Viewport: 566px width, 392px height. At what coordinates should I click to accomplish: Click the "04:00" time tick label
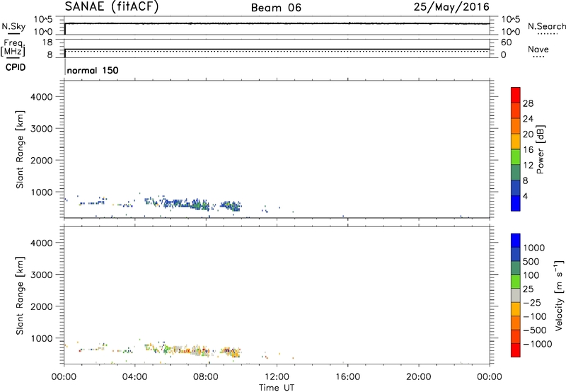[x=135, y=377]
